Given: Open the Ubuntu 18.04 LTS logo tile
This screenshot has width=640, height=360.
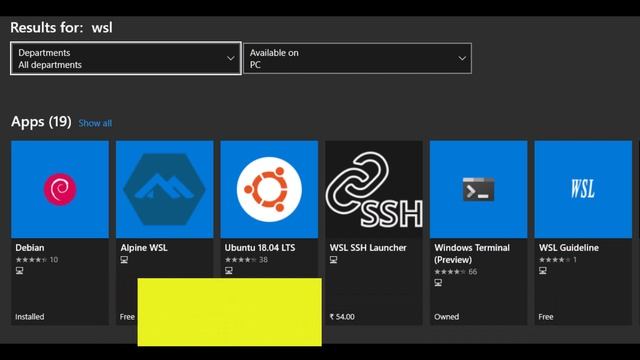Looking at the screenshot, I should click(x=269, y=189).
